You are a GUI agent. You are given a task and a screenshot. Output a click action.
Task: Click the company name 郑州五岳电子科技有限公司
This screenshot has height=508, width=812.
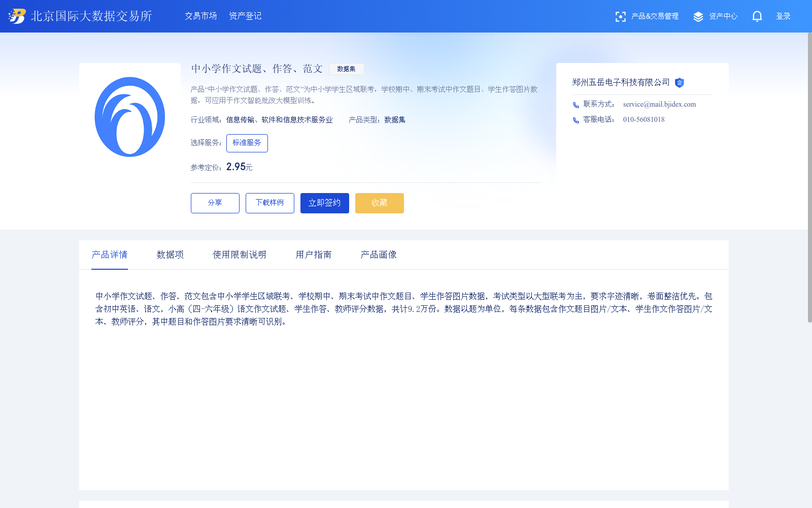(621, 82)
